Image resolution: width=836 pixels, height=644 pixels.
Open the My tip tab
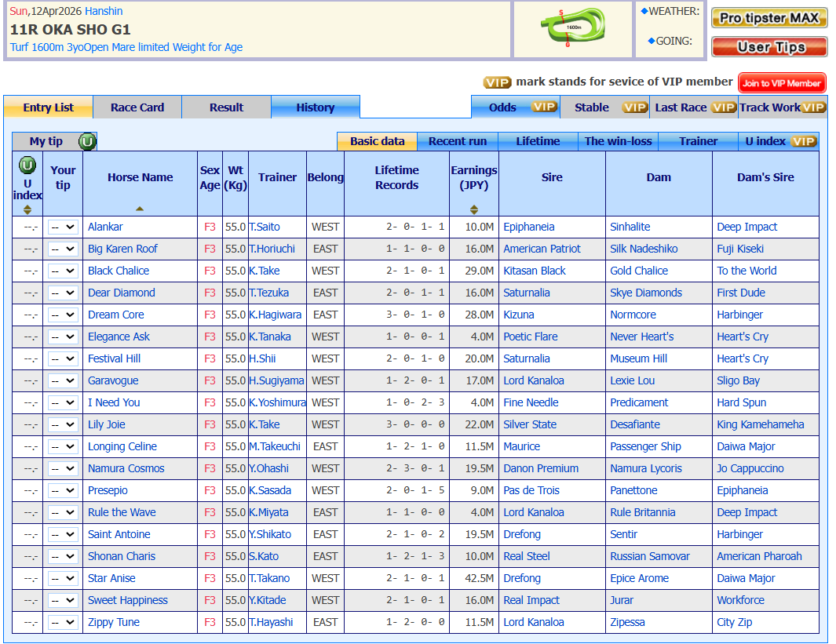(x=46, y=141)
